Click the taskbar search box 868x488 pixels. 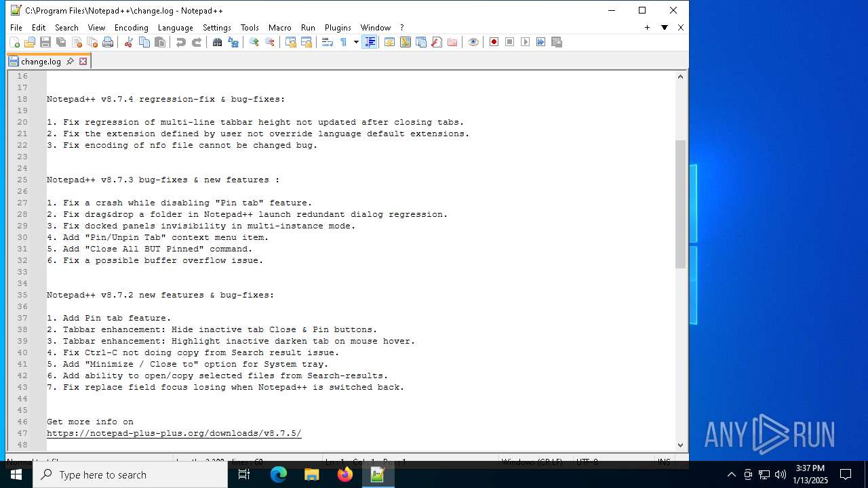130,474
